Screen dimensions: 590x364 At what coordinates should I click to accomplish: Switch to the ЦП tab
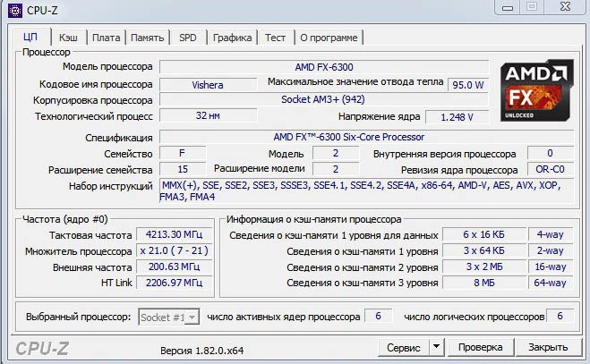pyautogui.click(x=30, y=37)
